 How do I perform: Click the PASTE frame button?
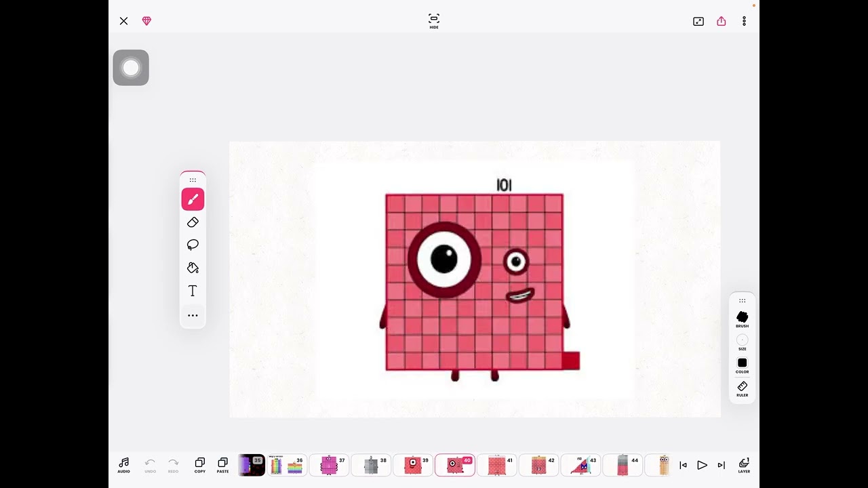coord(222,466)
